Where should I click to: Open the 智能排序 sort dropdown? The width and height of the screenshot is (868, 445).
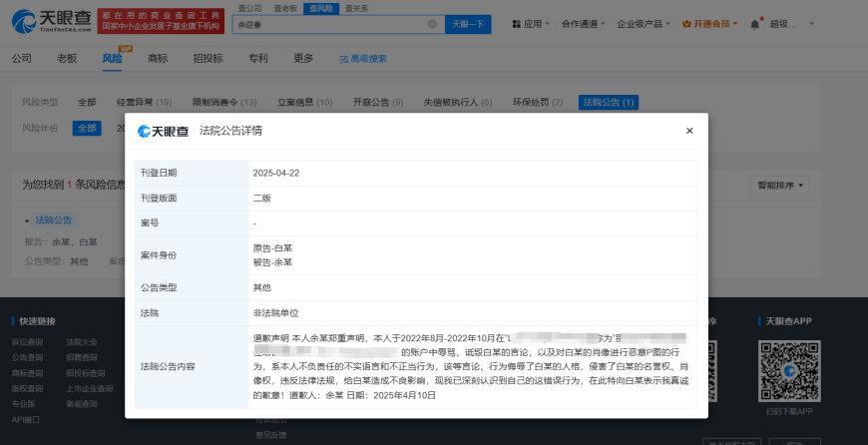[x=779, y=185]
